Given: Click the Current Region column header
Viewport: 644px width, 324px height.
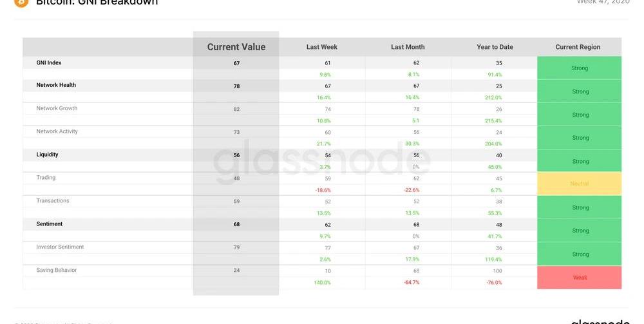Looking at the screenshot, I should coord(578,47).
